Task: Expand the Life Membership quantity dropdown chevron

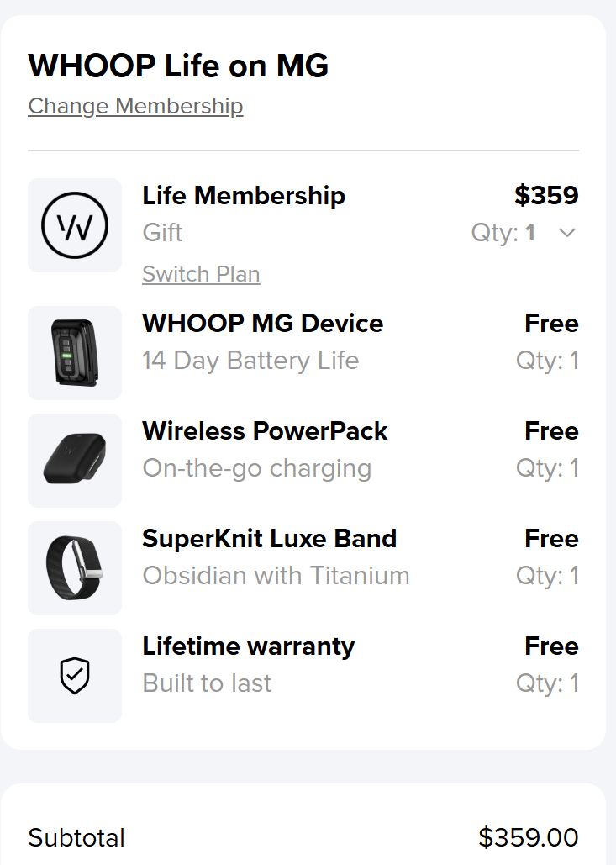Action: click(x=567, y=233)
